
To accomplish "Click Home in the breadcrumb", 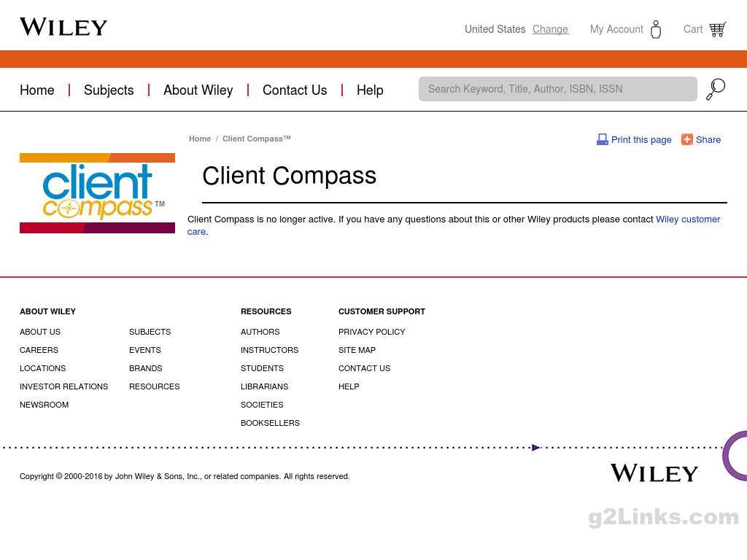I will click(200, 139).
